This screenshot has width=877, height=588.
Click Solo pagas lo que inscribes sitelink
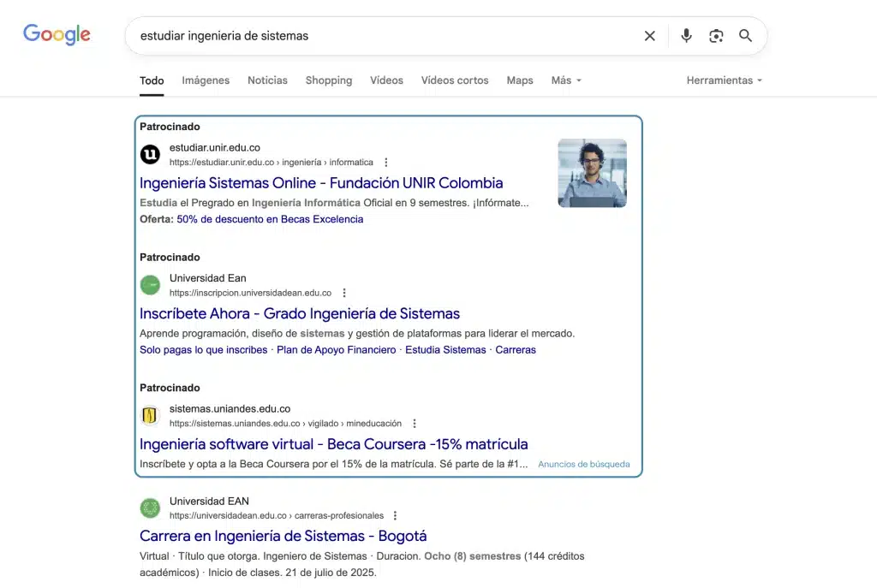coord(204,350)
